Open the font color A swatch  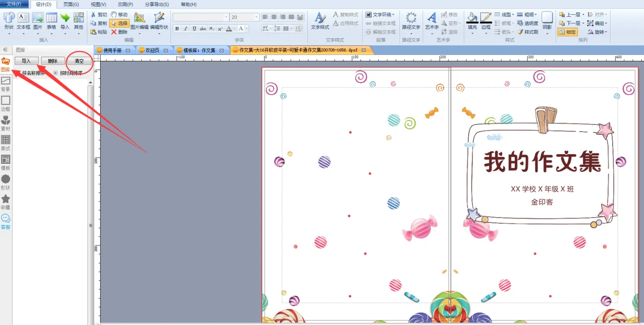point(229,29)
